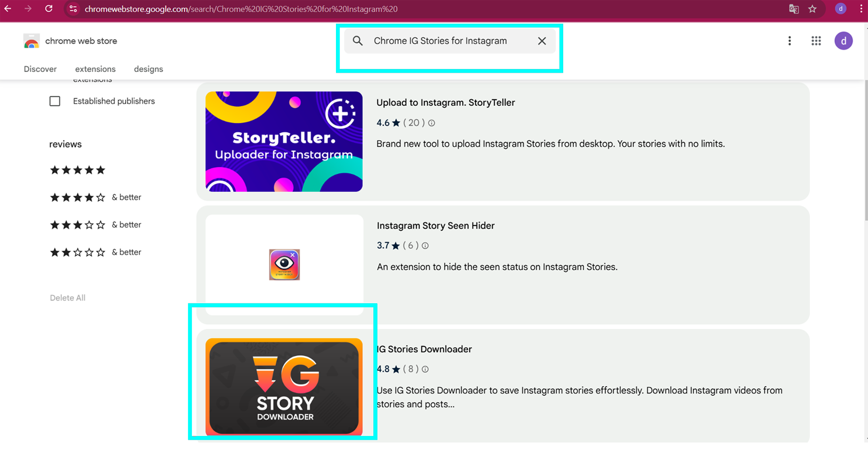The height and width of the screenshot is (452, 868).
Task: Click the IG Stories Downloader review count (8)
Action: (x=411, y=369)
